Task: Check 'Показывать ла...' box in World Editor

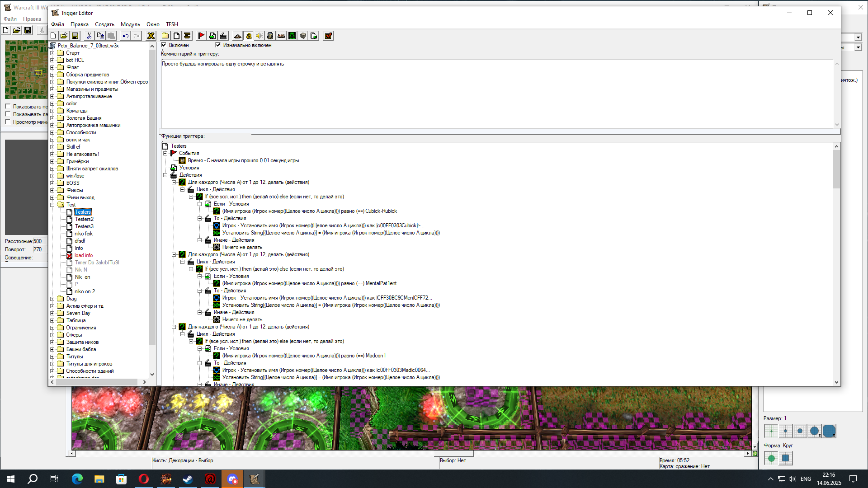Action: coord(8,114)
